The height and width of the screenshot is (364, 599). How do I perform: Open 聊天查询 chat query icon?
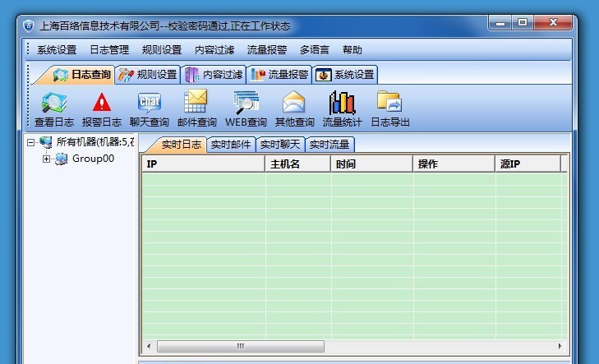tap(150, 104)
